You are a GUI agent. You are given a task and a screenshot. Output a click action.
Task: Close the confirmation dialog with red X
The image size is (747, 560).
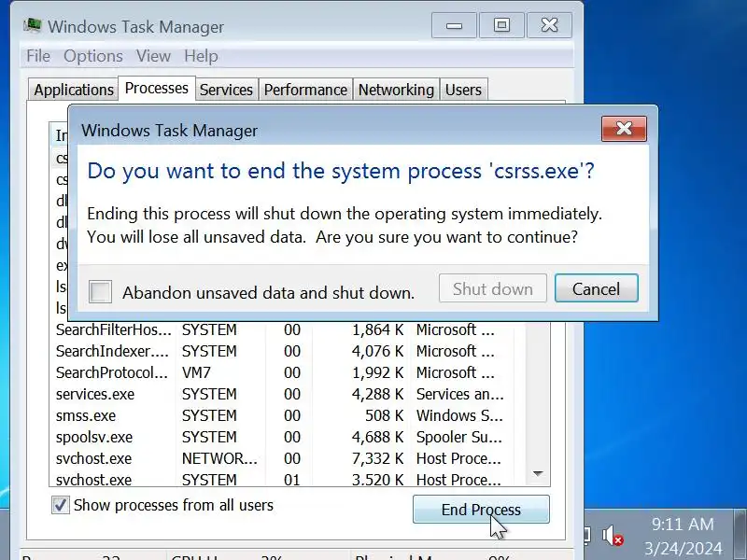tap(624, 129)
